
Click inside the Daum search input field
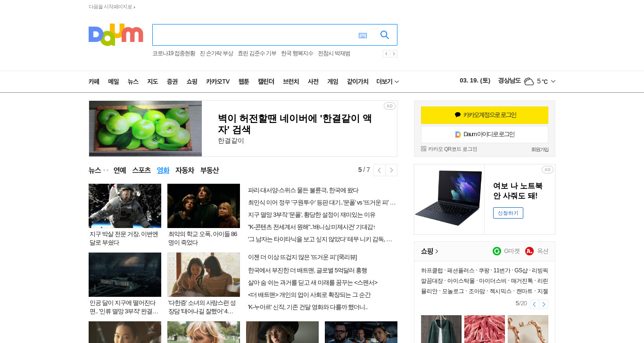tap(255, 35)
